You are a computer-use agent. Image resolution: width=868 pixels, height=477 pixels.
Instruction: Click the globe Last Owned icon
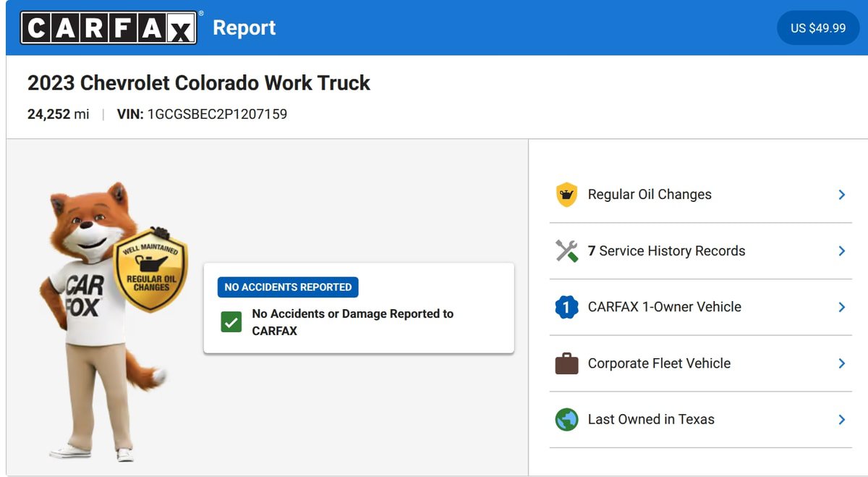pos(566,420)
